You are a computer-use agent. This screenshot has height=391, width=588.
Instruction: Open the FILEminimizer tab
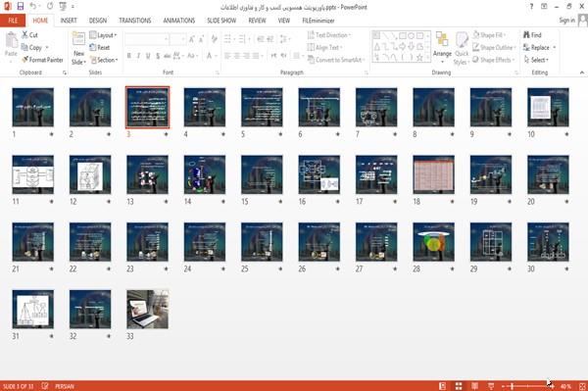point(318,21)
